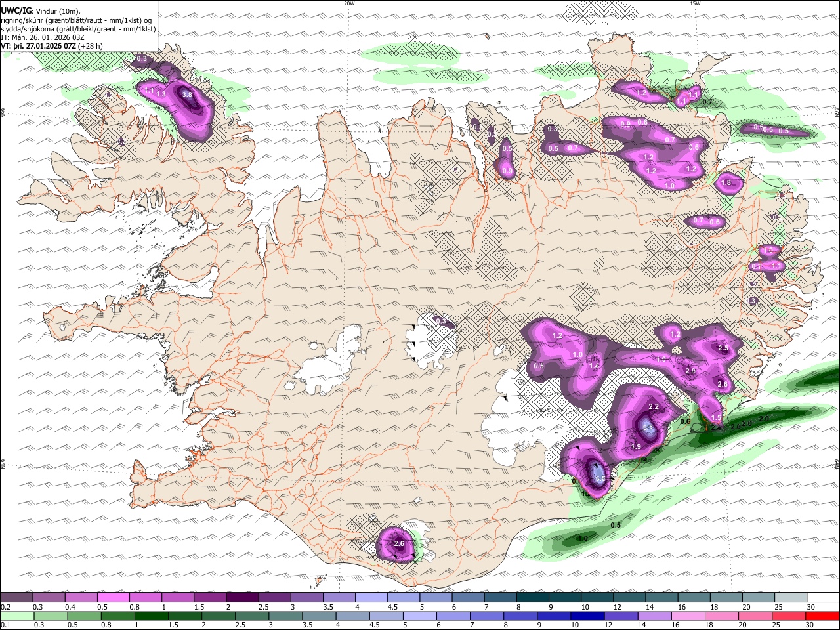Viewport: 840px width, 630px height.
Task: Select the bright red swatch after 30 in bottom legend
Action: 822,616
